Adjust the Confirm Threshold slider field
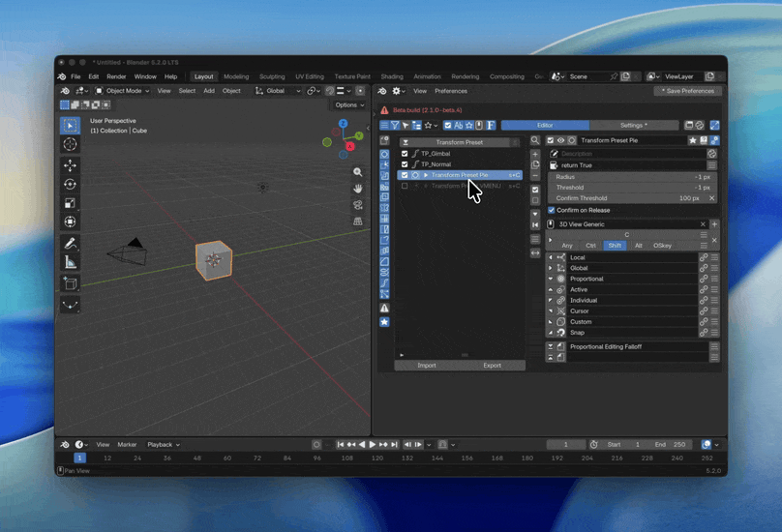This screenshot has height=532, width=782. 632,198
